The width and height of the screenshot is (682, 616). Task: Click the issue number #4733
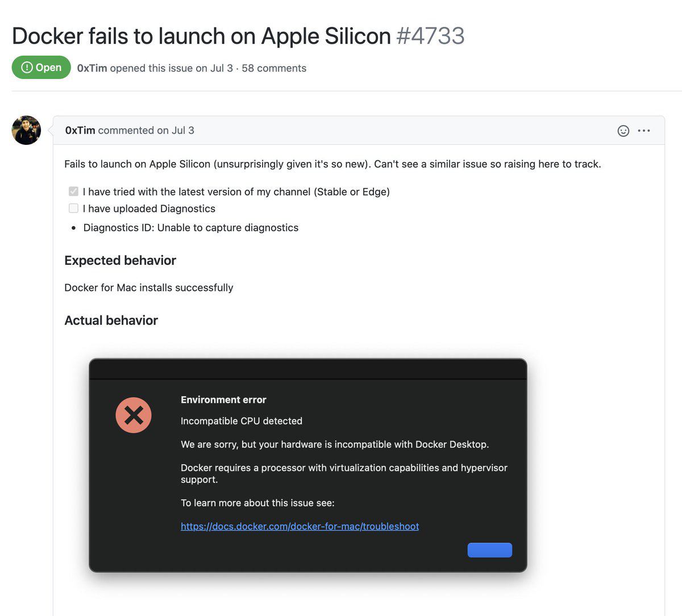point(430,36)
